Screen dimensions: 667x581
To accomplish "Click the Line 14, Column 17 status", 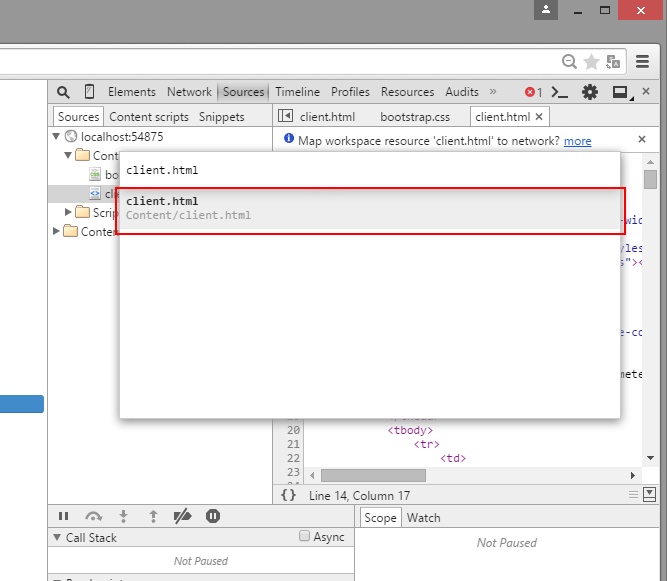I will [x=359, y=496].
